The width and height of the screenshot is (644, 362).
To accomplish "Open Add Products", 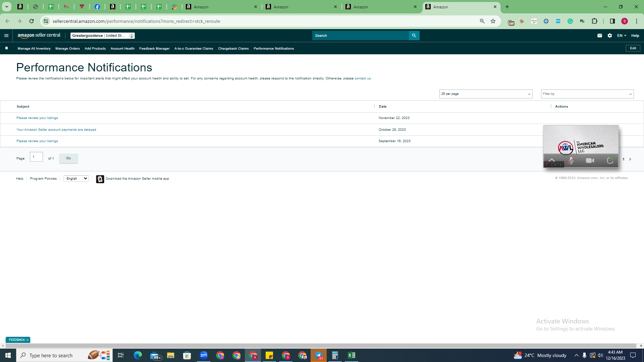I will pyautogui.click(x=95, y=49).
